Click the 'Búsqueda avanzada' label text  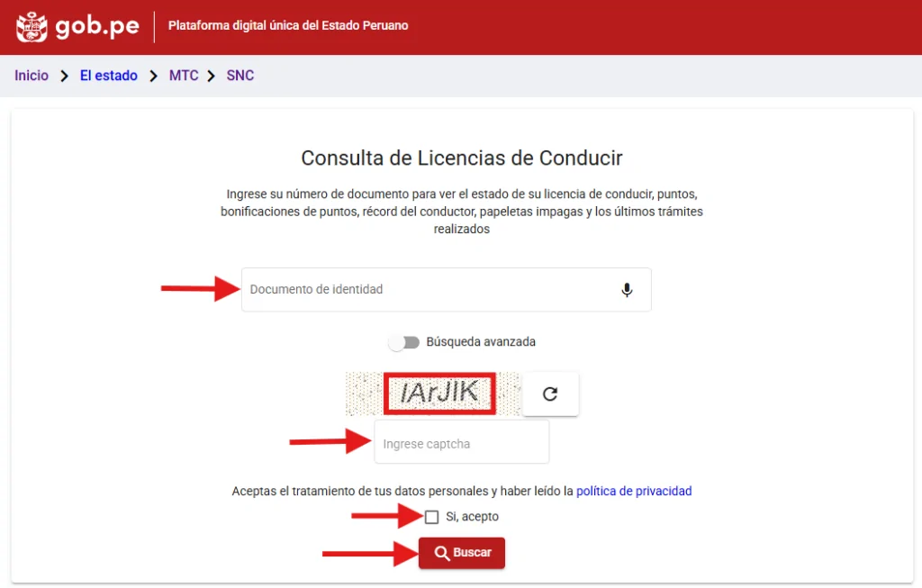click(481, 342)
